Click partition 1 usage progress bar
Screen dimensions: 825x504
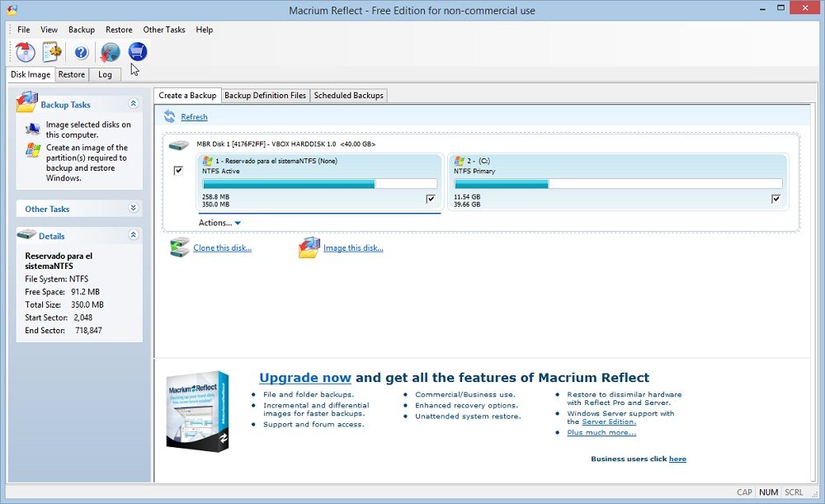tap(319, 184)
